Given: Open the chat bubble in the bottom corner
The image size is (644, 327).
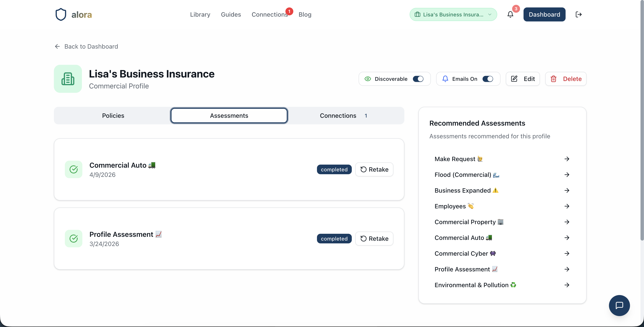Looking at the screenshot, I should (x=619, y=306).
